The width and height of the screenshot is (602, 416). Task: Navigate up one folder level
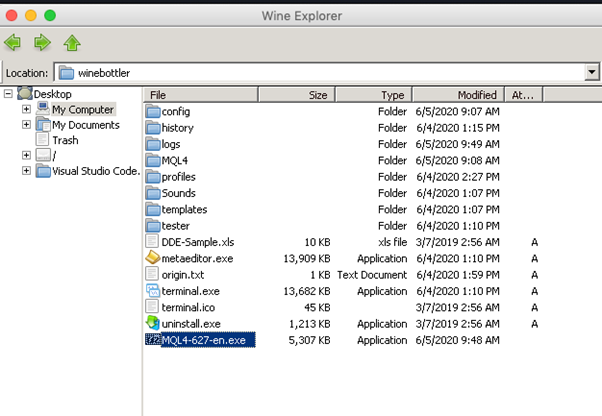[72, 42]
